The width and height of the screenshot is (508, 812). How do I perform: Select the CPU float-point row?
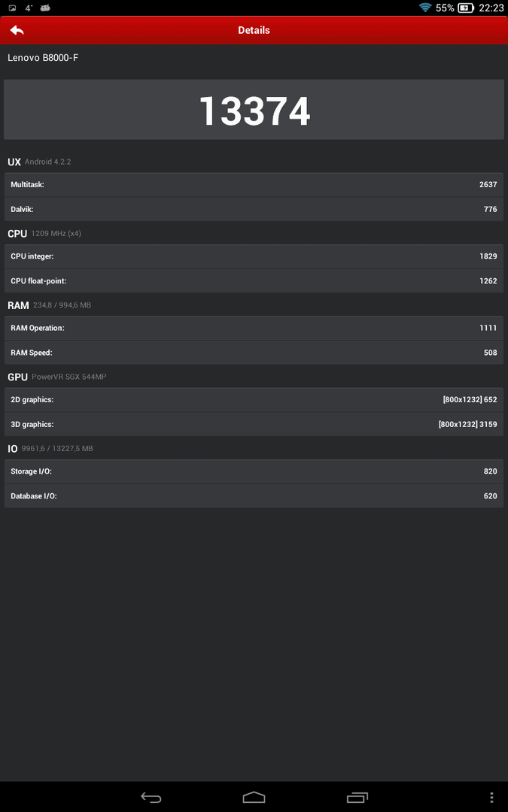[254, 280]
